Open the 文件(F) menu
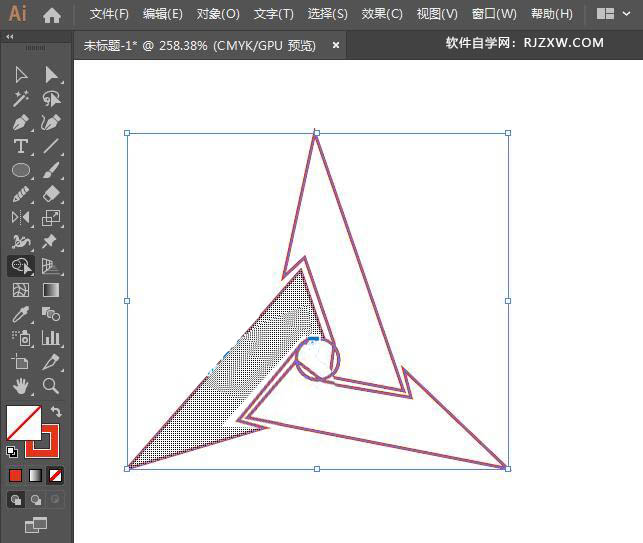Screen dimensions: 643x543 109,14
